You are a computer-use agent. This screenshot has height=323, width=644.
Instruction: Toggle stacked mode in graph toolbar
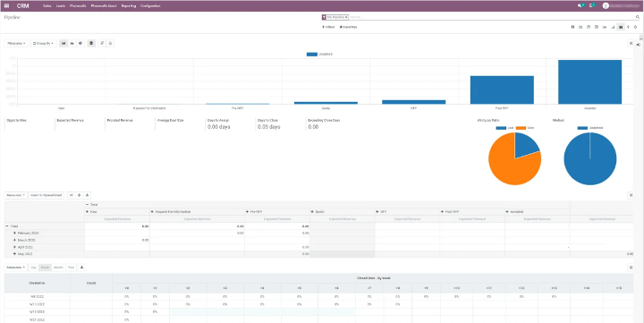tap(91, 43)
